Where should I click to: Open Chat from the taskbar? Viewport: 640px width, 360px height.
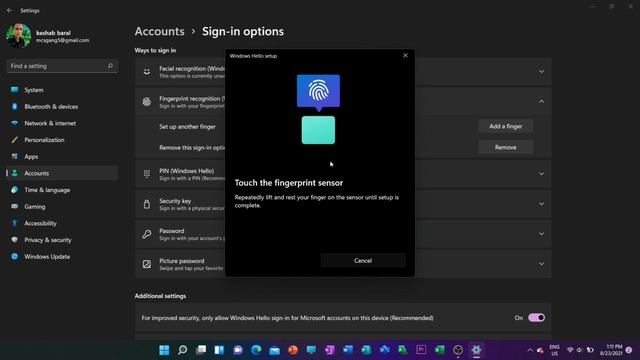[238, 350]
